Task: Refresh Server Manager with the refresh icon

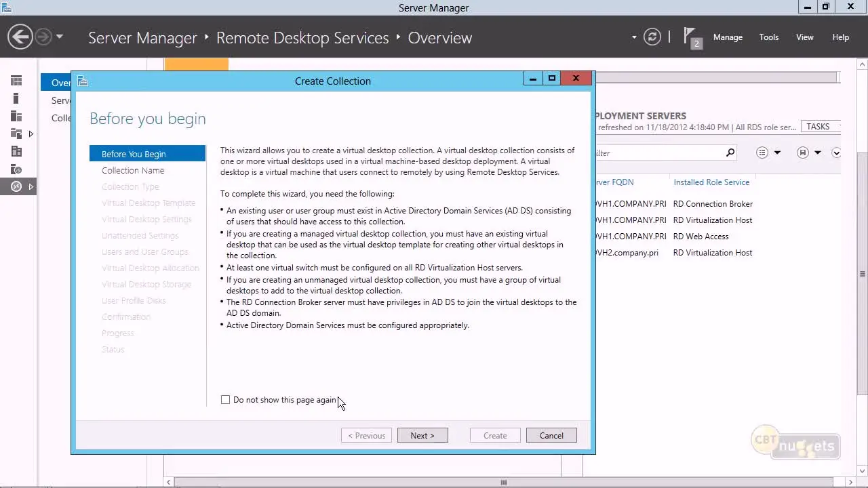Action: coord(652,37)
